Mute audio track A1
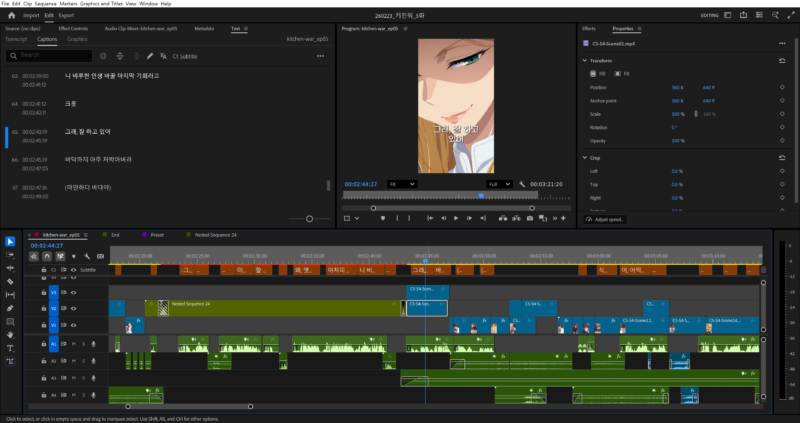800x423 pixels. click(x=73, y=343)
